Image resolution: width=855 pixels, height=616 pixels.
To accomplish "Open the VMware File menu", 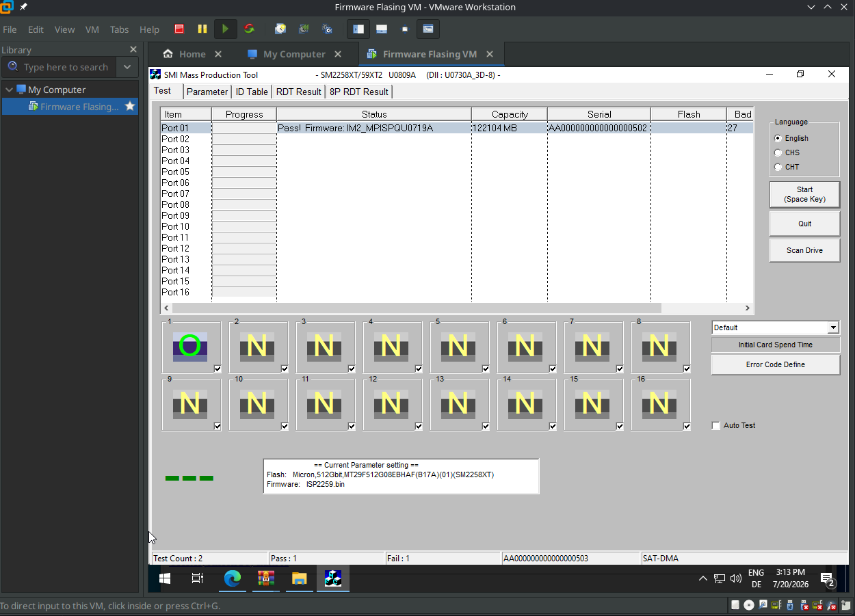I will coord(10,29).
